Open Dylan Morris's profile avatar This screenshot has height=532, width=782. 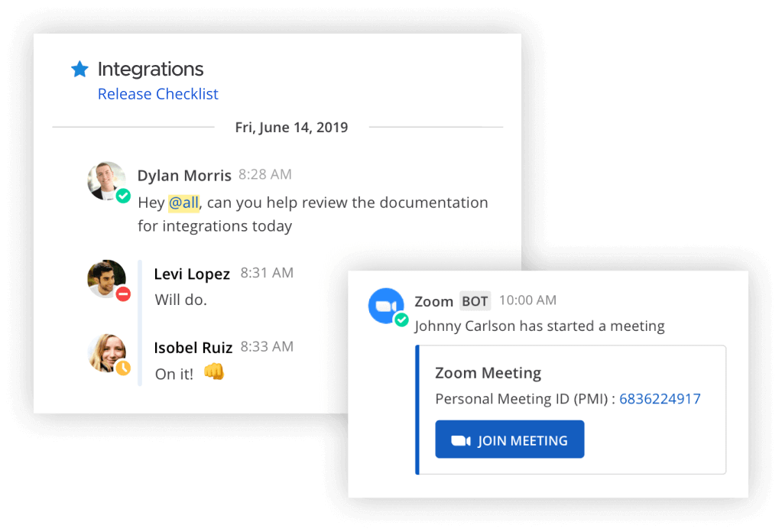pyautogui.click(x=106, y=180)
